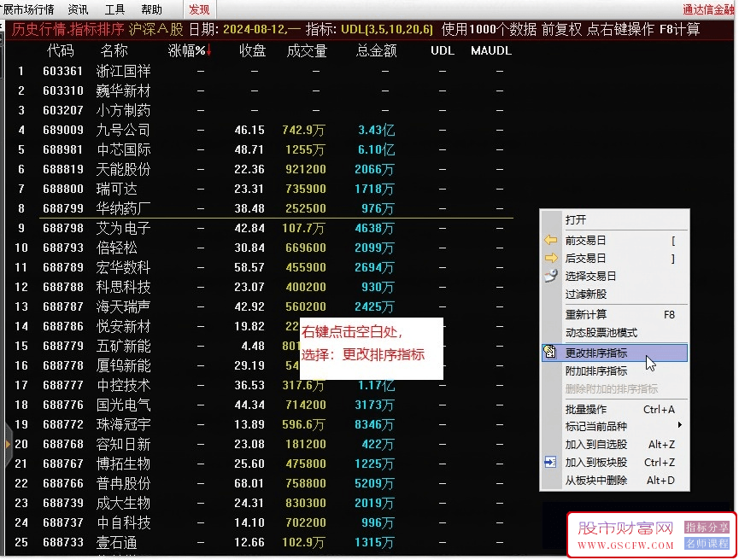This screenshot has width=739, height=560.
Task: Click 附加排序指标 menu item
Action: (x=614, y=371)
